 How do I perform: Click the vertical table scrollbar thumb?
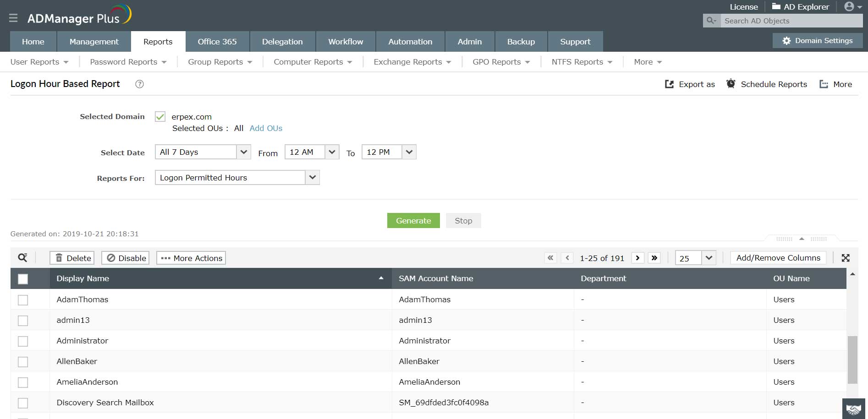coord(852,360)
